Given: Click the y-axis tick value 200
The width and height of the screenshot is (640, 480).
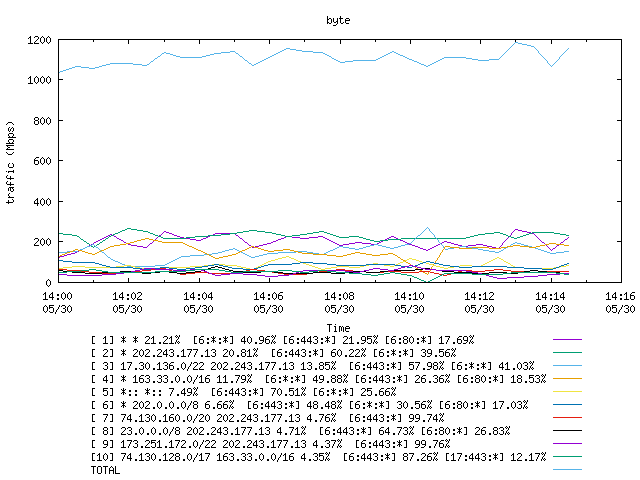Looking at the screenshot, I should [x=42, y=242].
